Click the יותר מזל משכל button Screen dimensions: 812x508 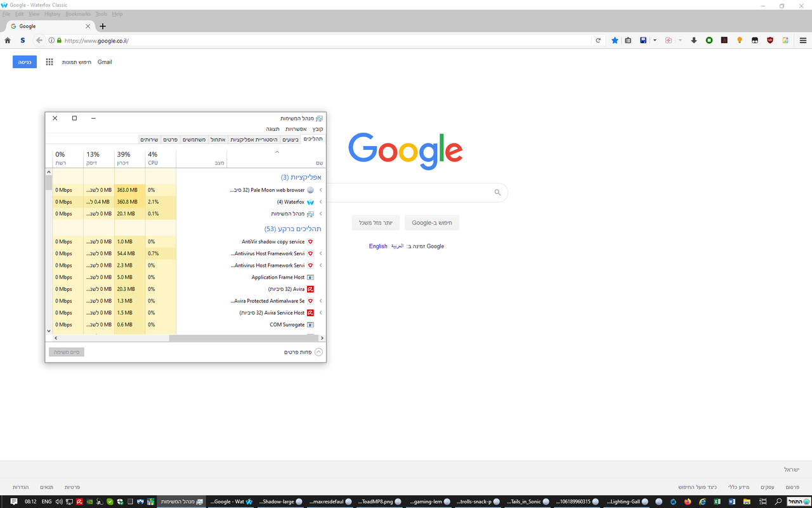pos(376,223)
